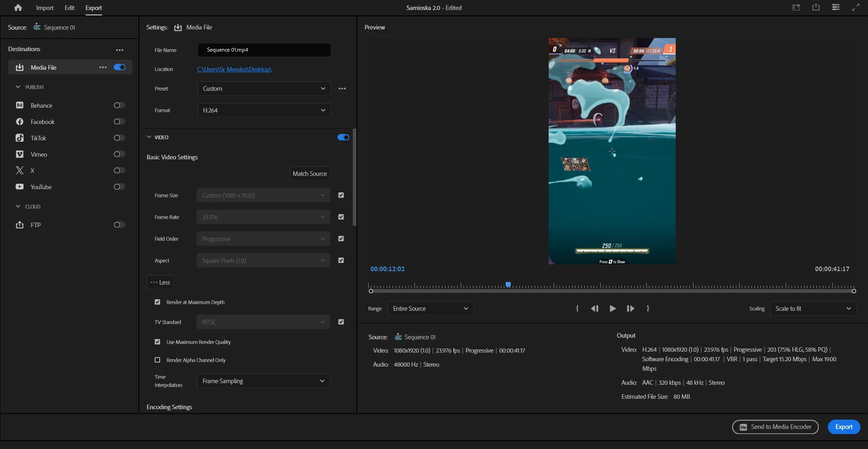Click the YouTube publish icon
868x449 pixels.
pos(19,187)
